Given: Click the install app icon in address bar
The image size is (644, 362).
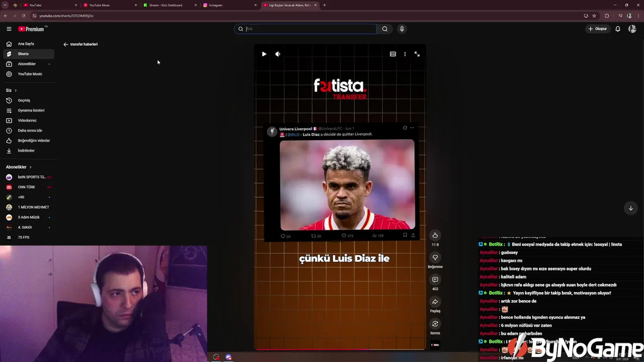Looking at the screenshot, I should point(586,16).
